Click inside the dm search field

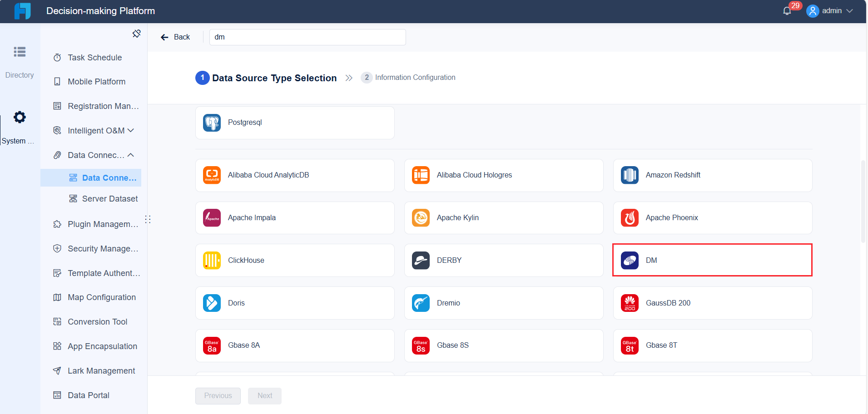pos(307,37)
